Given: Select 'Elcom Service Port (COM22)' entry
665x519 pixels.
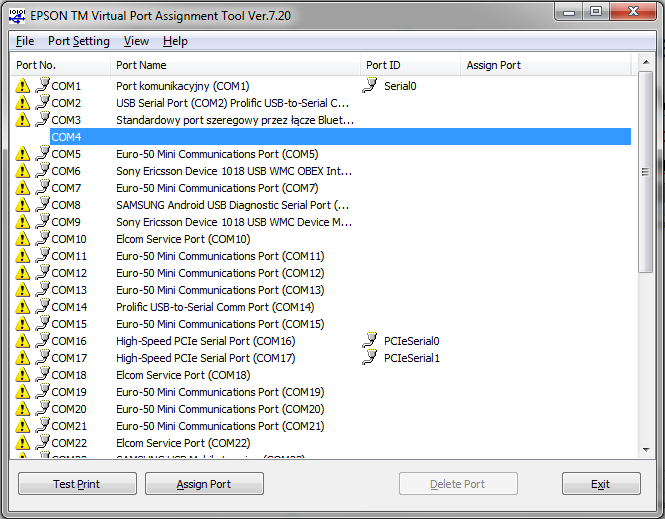Looking at the screenshot, I should 183,443.
